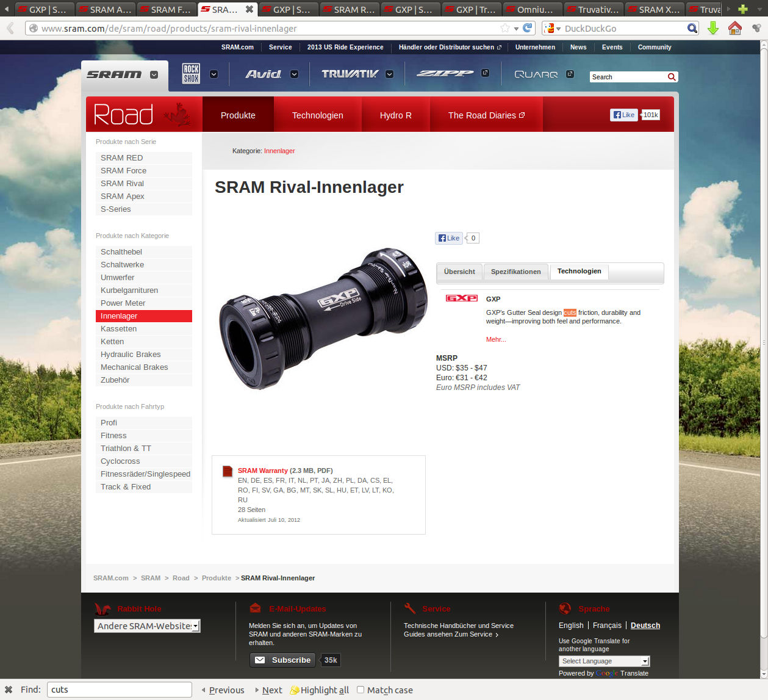Open the Track & Fixed link
768x700 pixels.
[x=143, y=486]
